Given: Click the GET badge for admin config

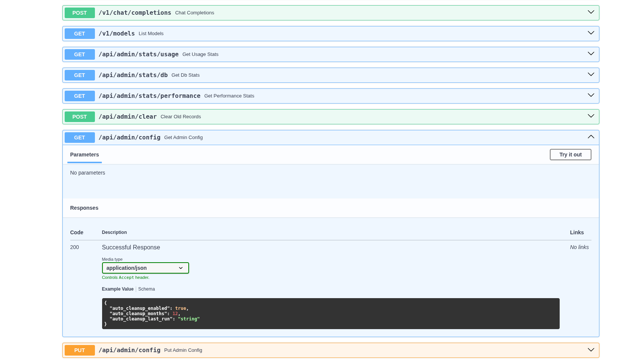Looking at the screenshot, I should pos(79,138).
